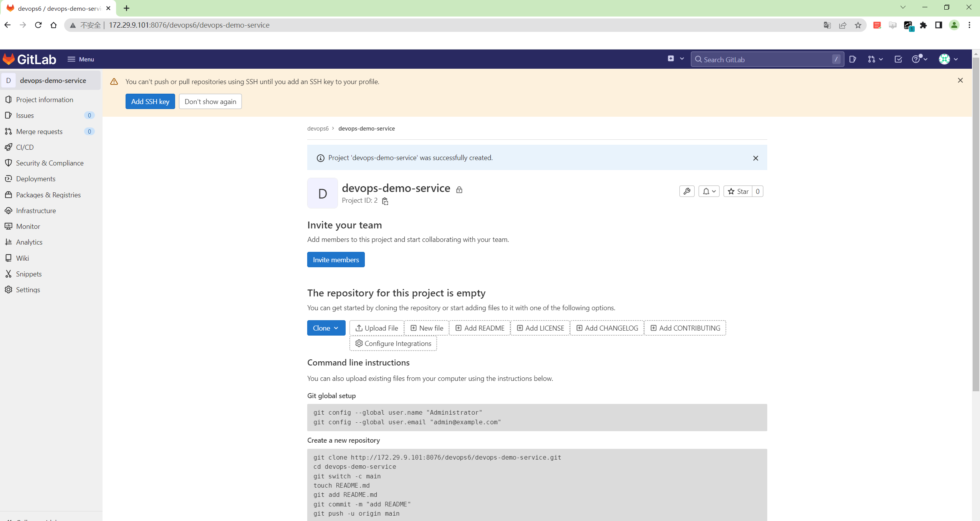Screen dimensions: 980x521
Task: Click the GitLab fox logo
Action: coord(9,59)
